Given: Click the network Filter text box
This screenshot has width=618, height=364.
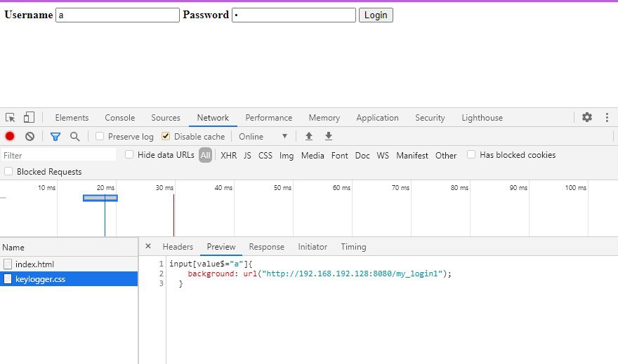Looking at the screenshot, I should 58,155.
